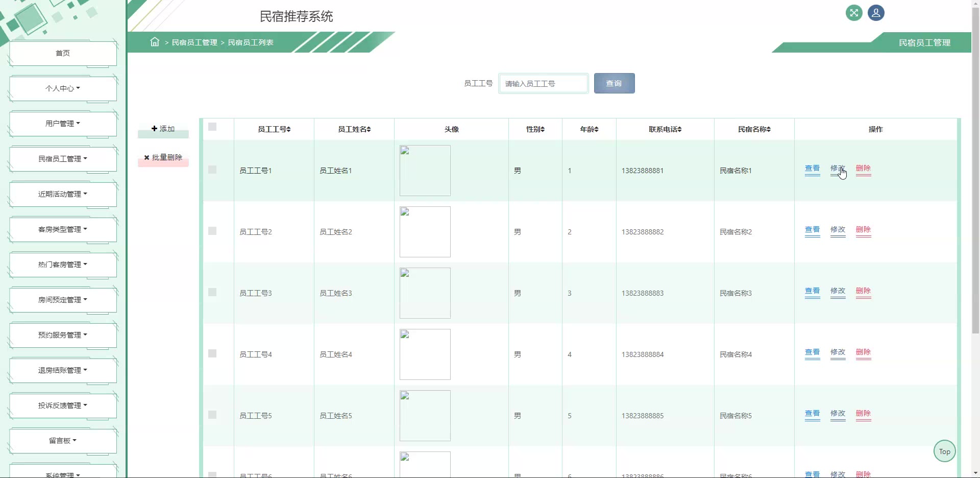Image resolution: width=980 pixels, height=478 pixels.
Task: Expand the 民宿员工管理 sidebar menu
Action: pos(63,159)
